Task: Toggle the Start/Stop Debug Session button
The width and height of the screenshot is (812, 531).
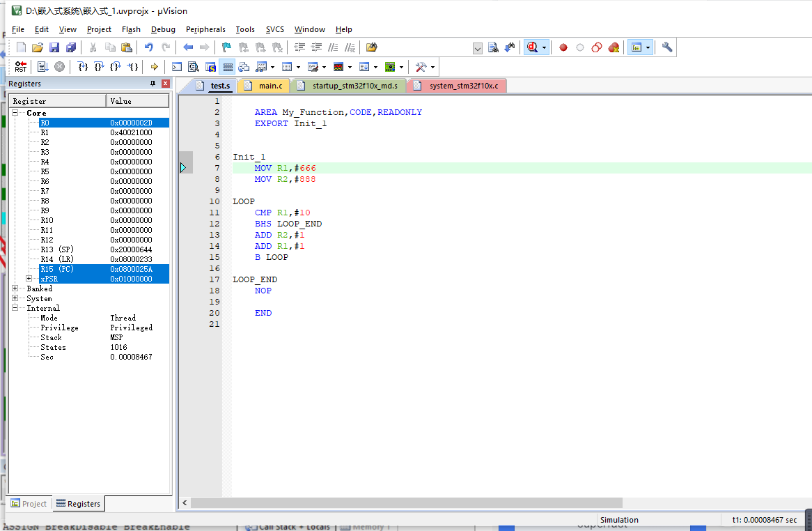Action: click(x=533, y=47)
